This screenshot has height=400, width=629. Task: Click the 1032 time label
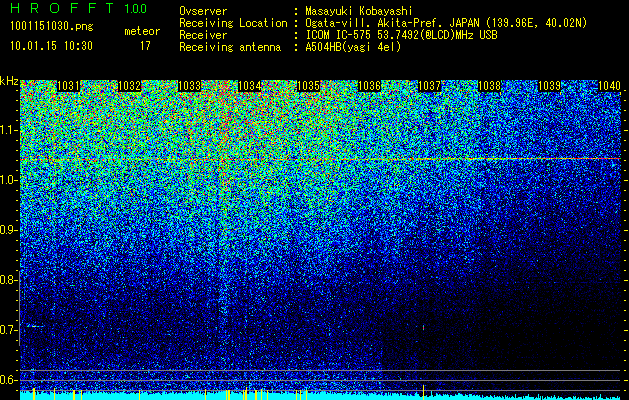coord(129,86)
